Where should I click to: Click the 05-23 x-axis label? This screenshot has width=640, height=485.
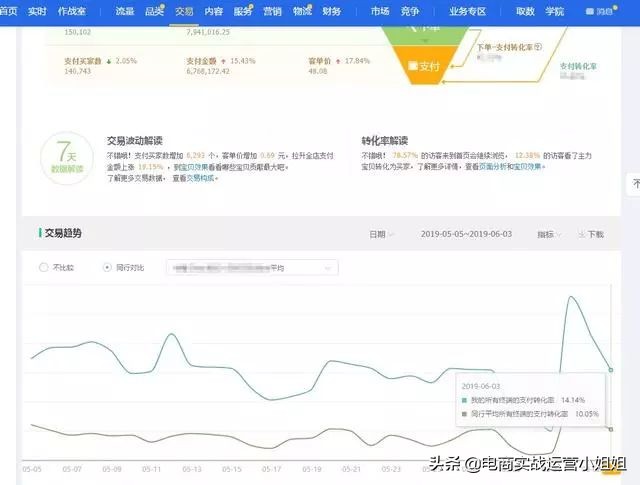tap(391, 469)
